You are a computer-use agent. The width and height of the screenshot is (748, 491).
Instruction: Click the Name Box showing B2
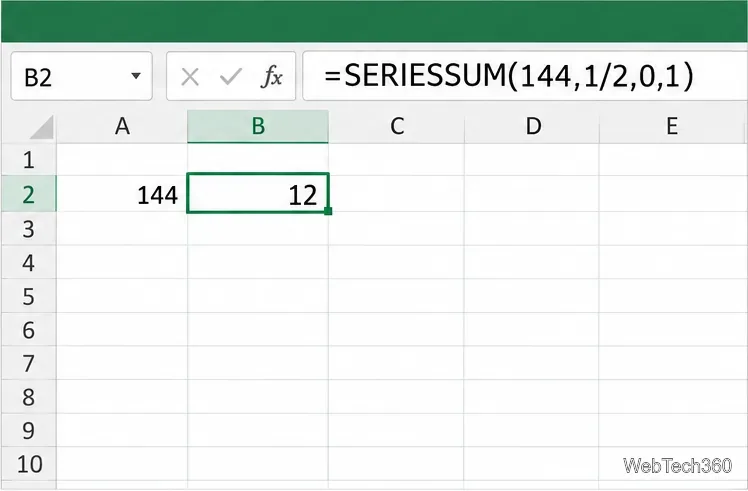pyautogui.click(x=82, y=76)
